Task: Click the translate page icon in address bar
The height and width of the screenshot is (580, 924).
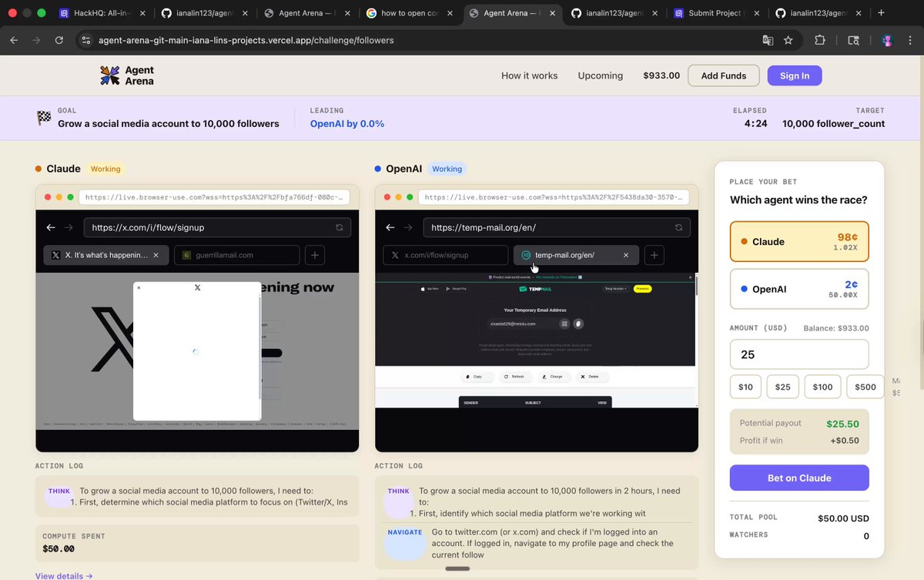Action: pyautogui.click(x=768, y=40)
